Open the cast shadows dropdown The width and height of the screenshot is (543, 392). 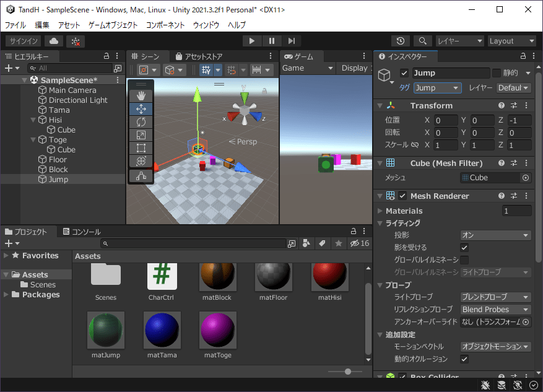495,235
